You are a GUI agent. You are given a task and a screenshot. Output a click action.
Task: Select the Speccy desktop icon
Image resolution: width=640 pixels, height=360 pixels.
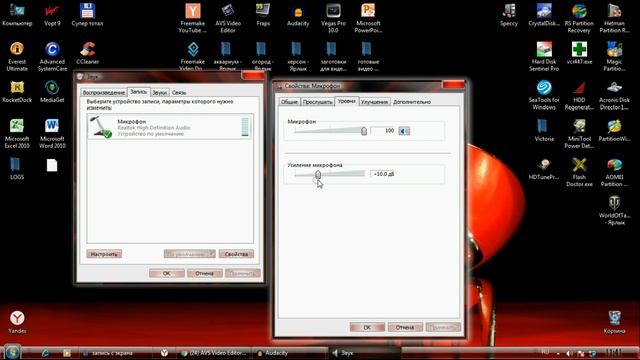click(509, 15)
